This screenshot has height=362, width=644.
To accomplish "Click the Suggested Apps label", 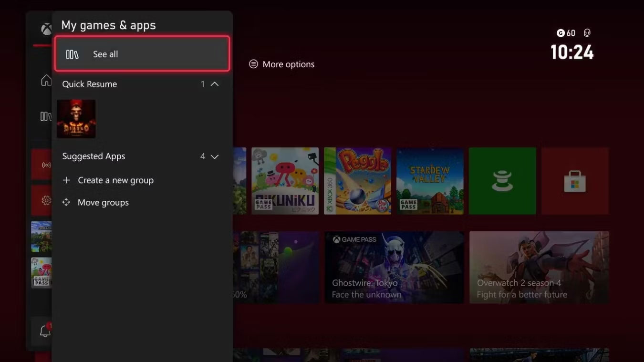I will tap(93, 156).
